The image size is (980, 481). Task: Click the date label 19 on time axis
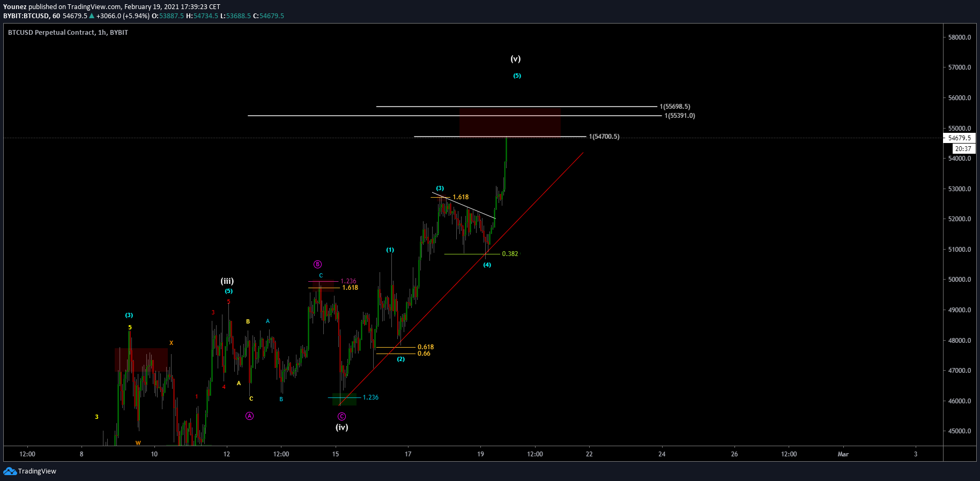click(x=480, y=454)
